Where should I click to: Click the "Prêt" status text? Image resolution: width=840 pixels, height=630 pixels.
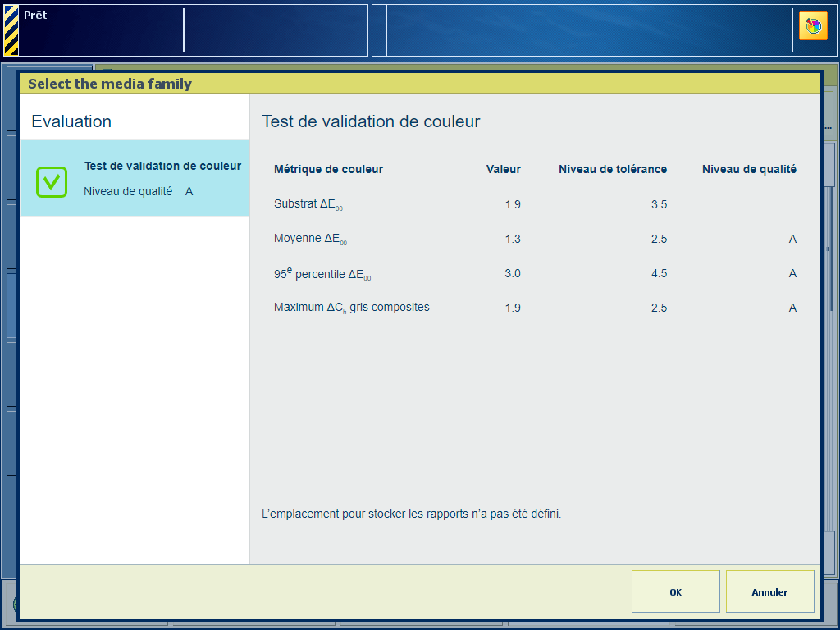click(35, 16)
